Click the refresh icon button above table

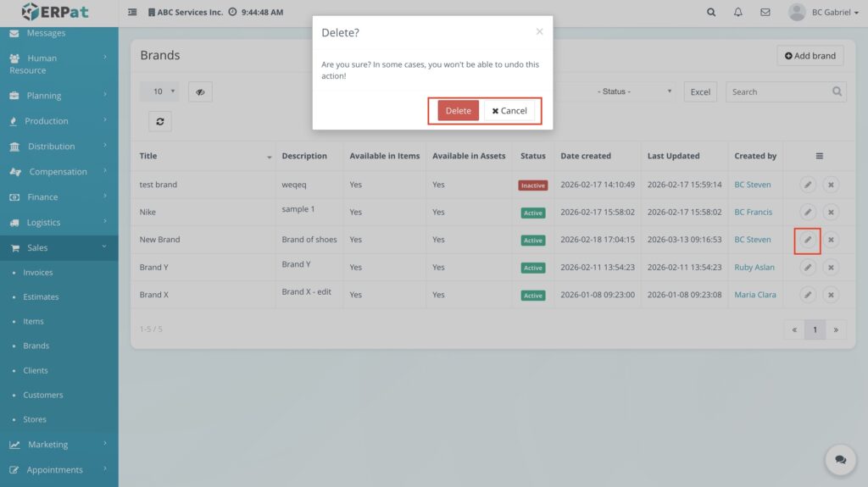coord(159,121)
